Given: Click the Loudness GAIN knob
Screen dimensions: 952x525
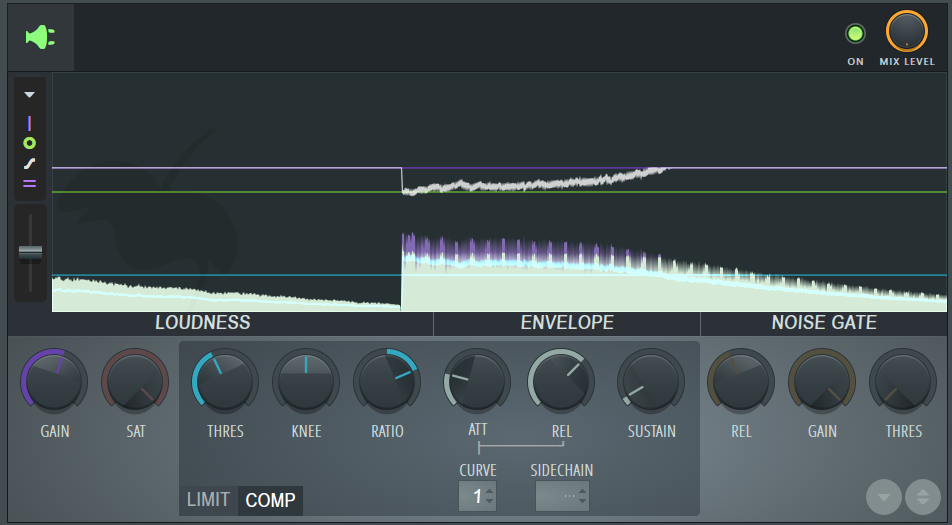Looking at the screenshot, I should (54, 382).
